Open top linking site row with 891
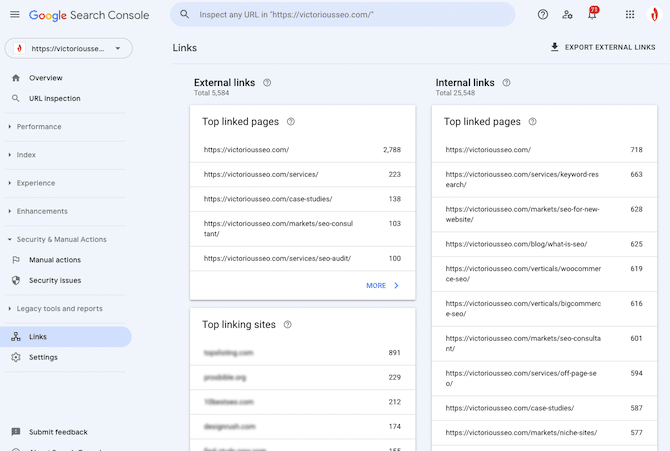The height and width of the screenshot is (451, 670). click(x=303, y=353)
